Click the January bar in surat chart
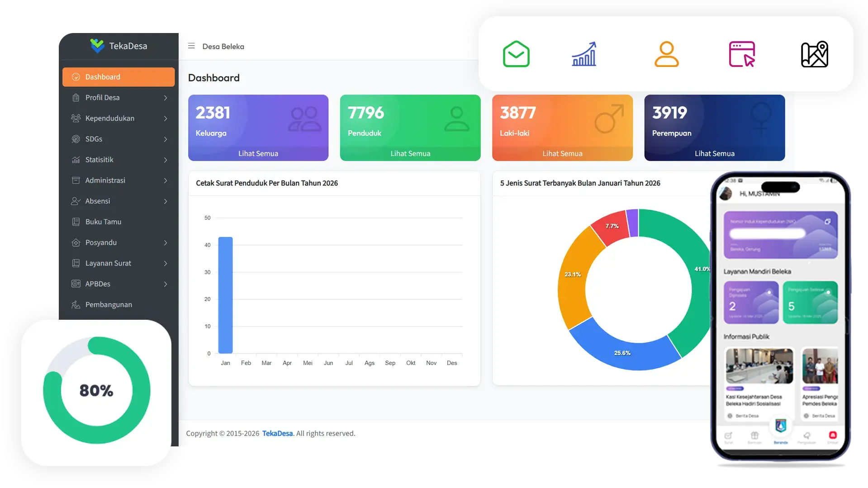 pyautogui.click(x=225, y=295)
